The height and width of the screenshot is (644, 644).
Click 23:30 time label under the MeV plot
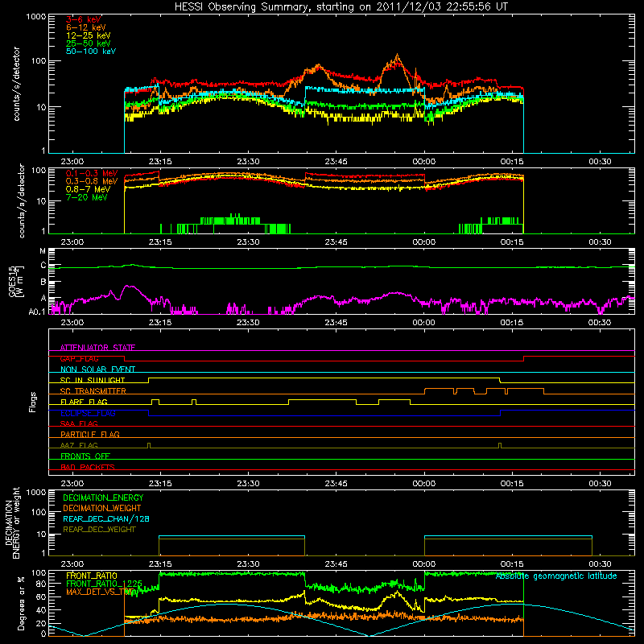[x=248, y=242]
